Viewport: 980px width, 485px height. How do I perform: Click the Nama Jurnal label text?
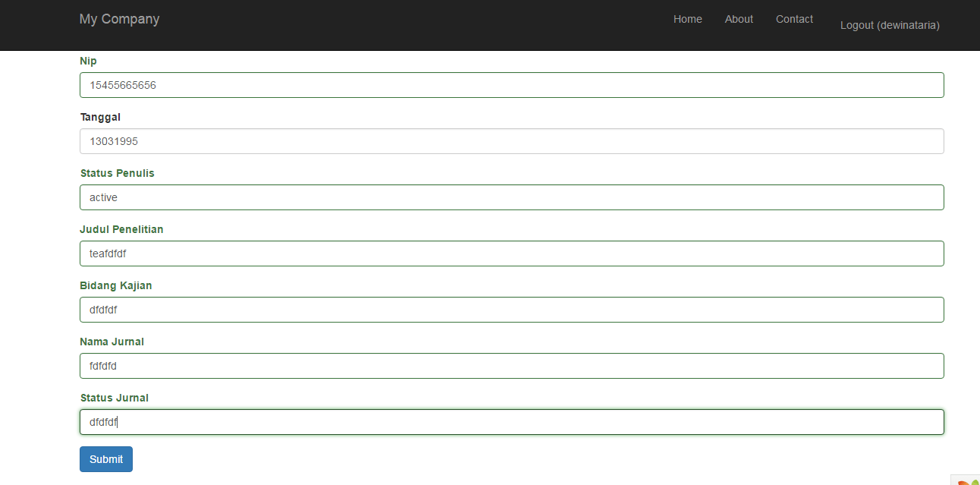click(112, 342)
